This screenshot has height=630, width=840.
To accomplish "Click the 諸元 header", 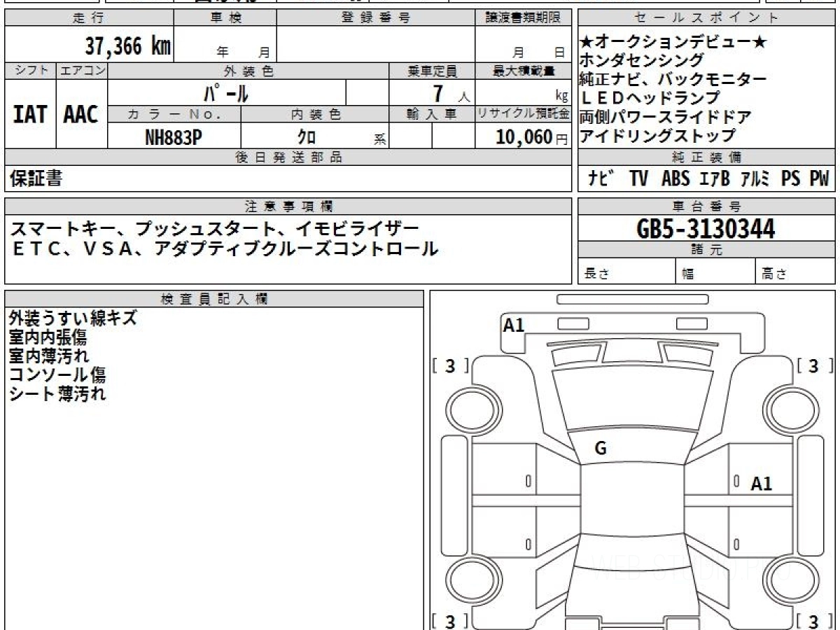I will (x=706, y=250).
